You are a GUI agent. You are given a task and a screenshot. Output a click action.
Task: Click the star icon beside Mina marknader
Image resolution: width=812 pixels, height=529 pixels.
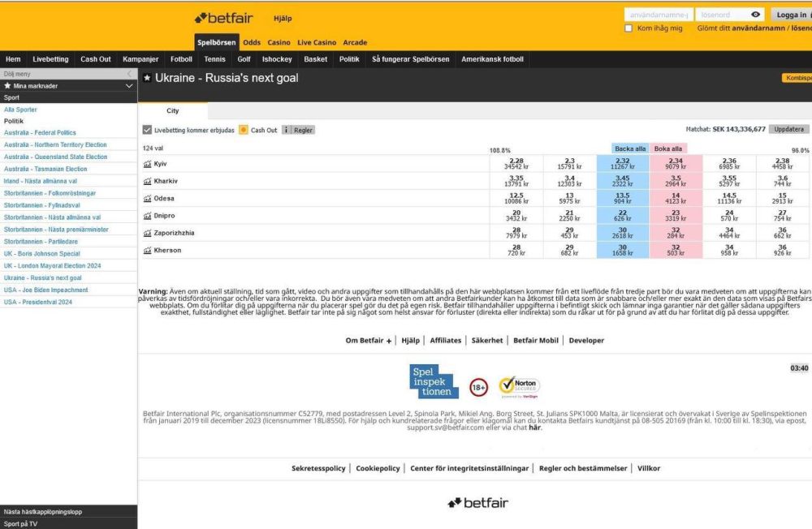7,84
